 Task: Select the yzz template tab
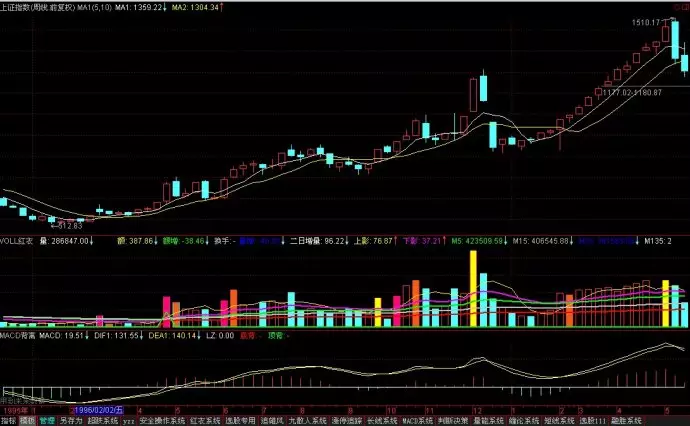pyautogui.click(x=128, y=422)
